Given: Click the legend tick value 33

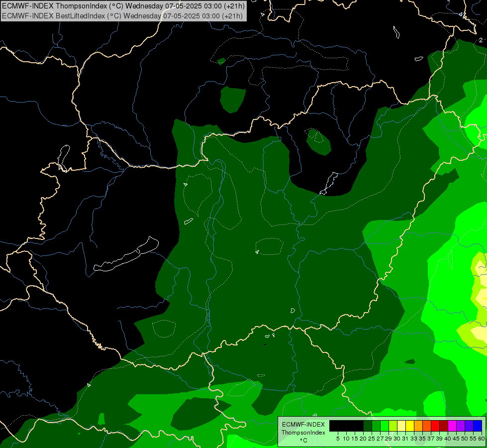Looking at the screenshot, I should coord(414,439).
